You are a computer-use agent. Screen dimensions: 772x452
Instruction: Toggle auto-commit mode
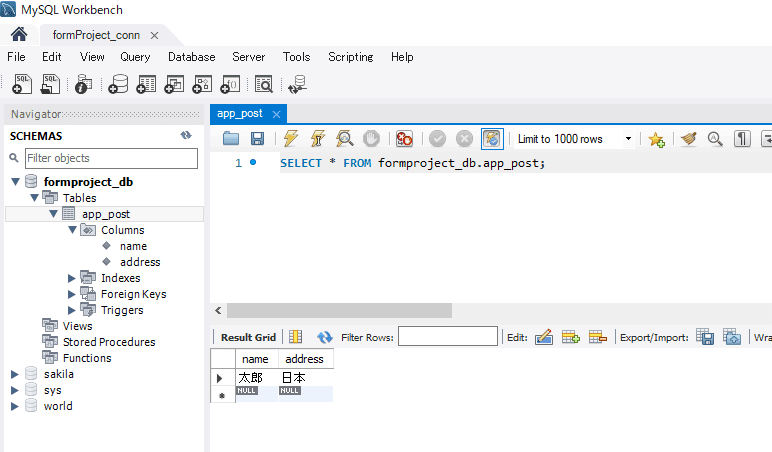pyautogui.click(x=492, y=139)
